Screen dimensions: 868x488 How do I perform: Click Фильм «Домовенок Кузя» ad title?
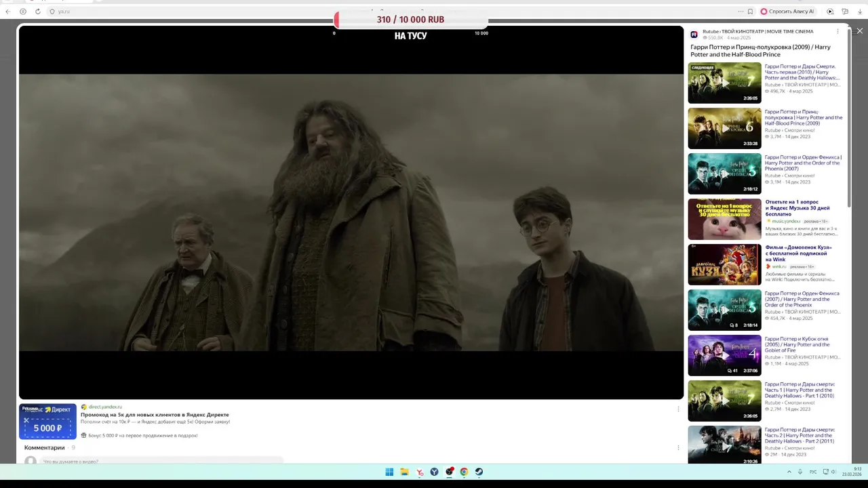pyautogui.click(x=798, y=253)
